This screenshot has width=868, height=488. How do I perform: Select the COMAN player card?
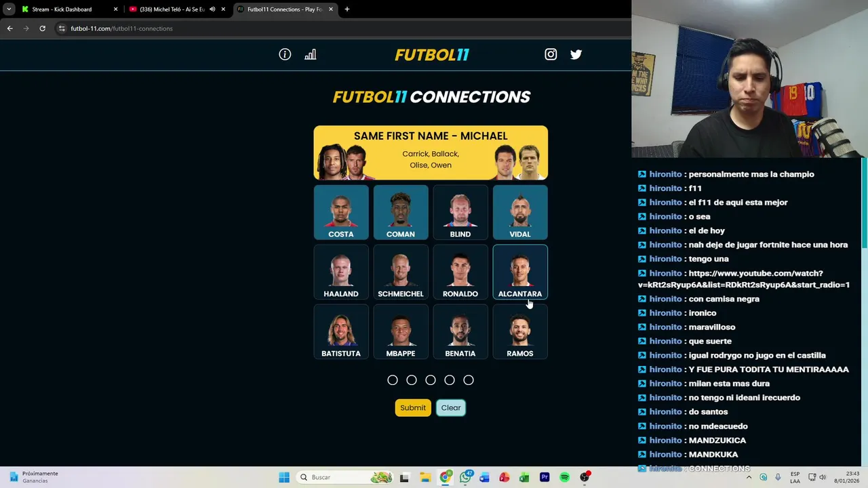click(401, 212)
